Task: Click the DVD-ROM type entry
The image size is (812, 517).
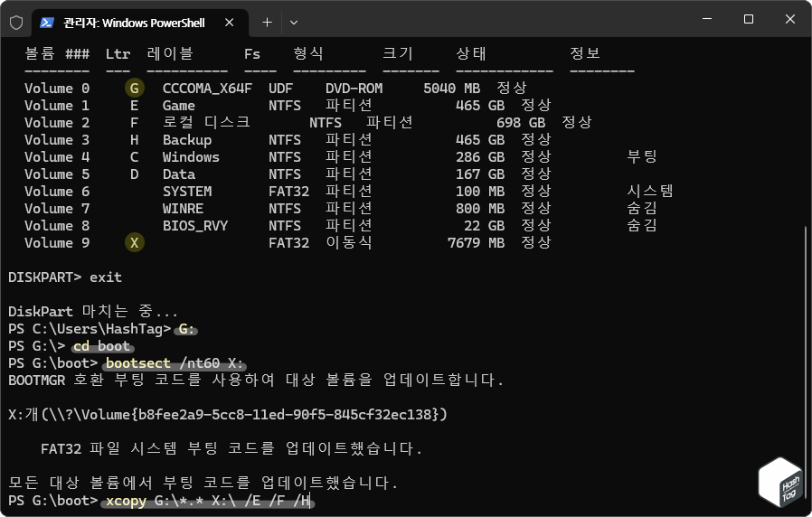Action: point(354,89)
